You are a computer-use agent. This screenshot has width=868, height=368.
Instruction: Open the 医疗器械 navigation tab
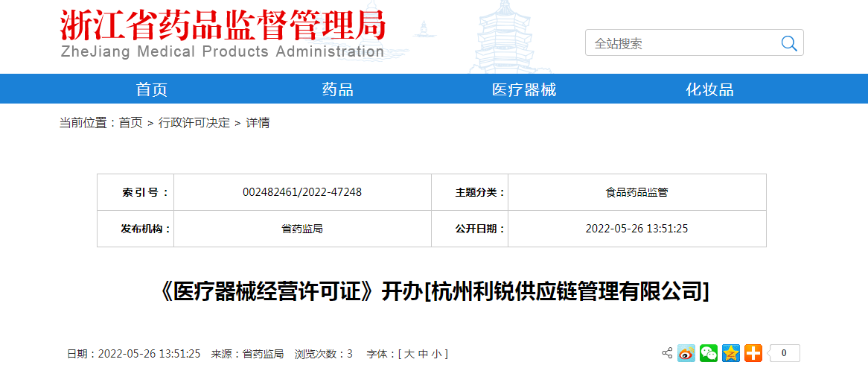[x=523, y=89]
